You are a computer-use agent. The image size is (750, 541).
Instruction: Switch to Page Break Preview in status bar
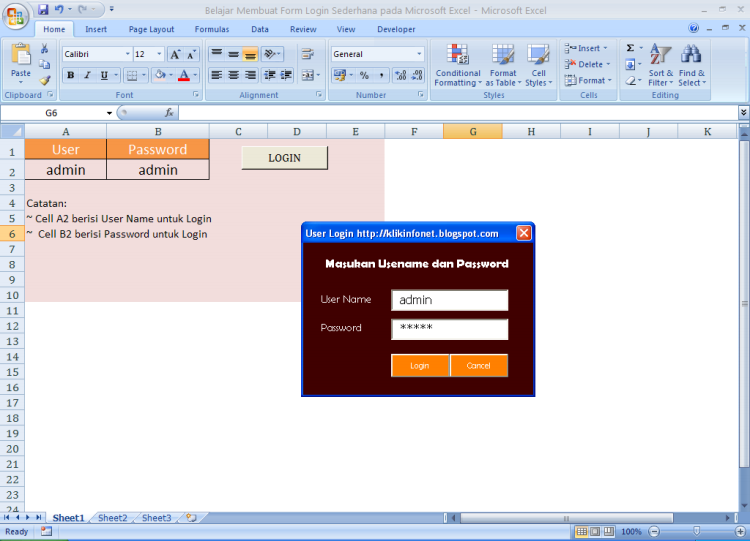608,531
